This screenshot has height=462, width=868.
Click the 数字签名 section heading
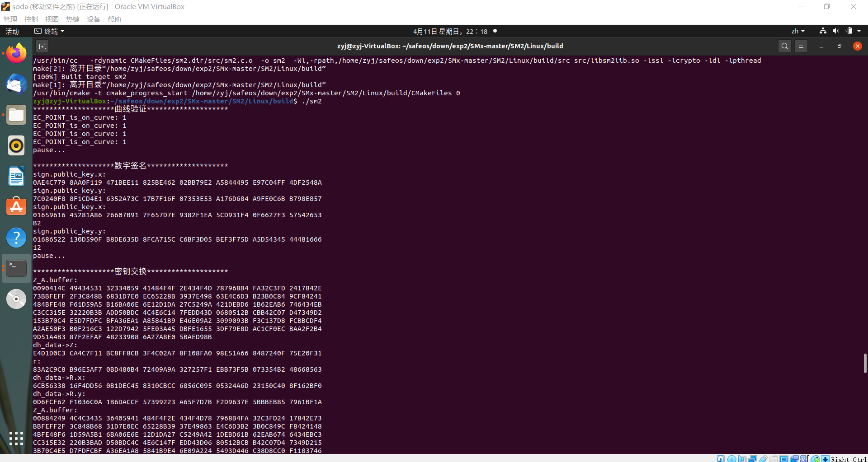click(131, 166)
